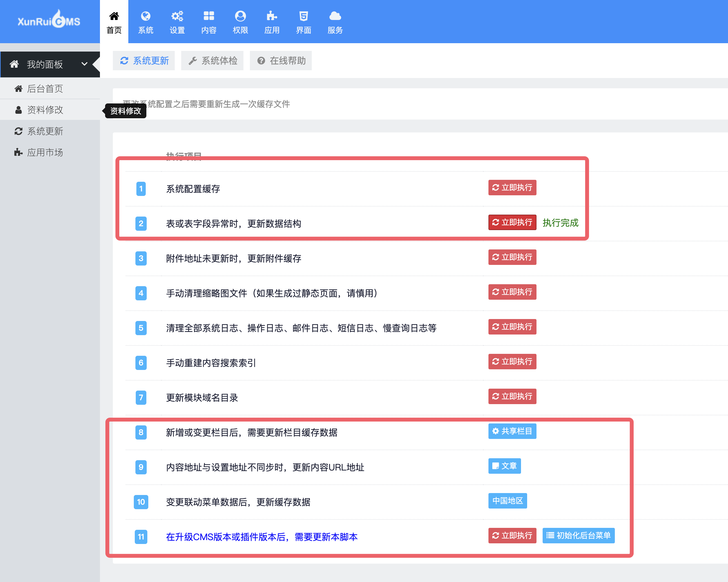Switch to the 在线帮助 tab
728x582 pixels.
pyautogui.click(x=280, y=61)
